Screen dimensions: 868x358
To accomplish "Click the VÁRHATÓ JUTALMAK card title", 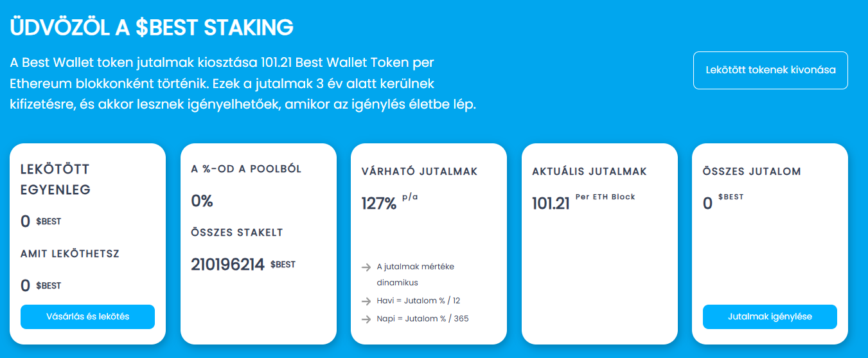I will pos(420,172).
